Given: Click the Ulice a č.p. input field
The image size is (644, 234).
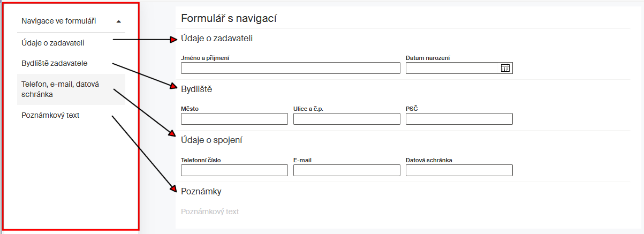Looking at the screenshot, I should point(347,119).
